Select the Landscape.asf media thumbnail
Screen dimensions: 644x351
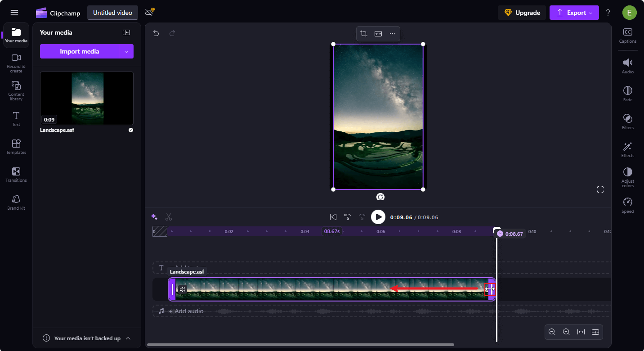87,98
